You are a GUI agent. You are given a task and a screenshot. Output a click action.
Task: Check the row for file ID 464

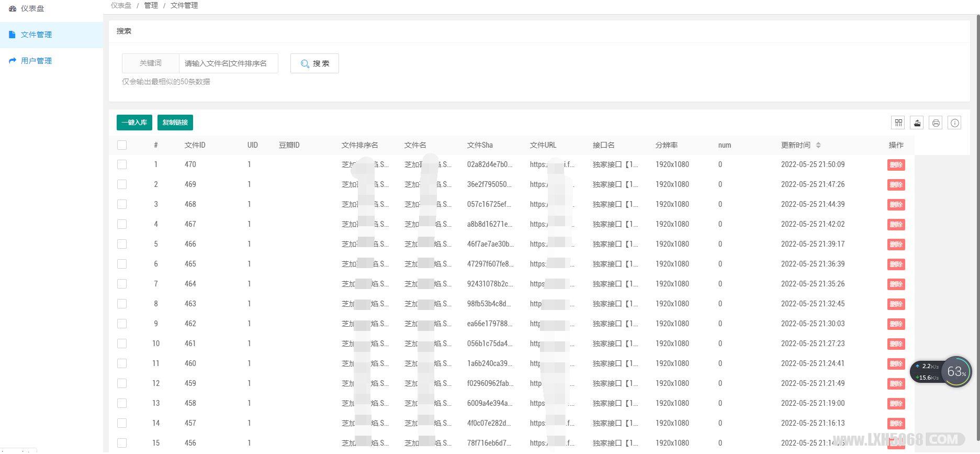(x=122, y=284)
